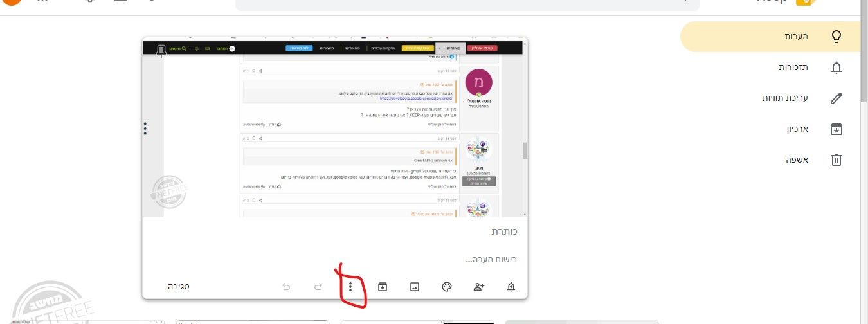Open תזכורות reminders in the sidebar
The image size is (868, 324).
pos(770,67)
